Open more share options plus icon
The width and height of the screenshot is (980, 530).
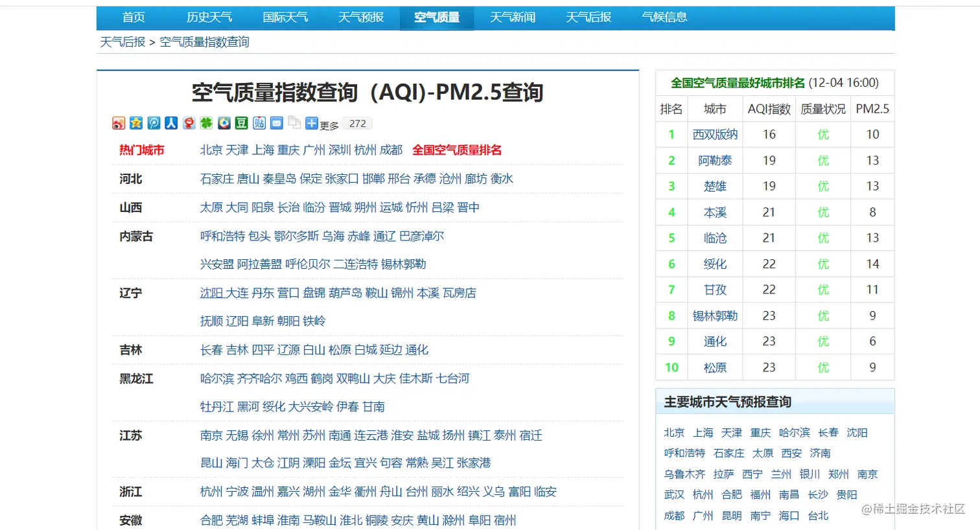point(312,123)
